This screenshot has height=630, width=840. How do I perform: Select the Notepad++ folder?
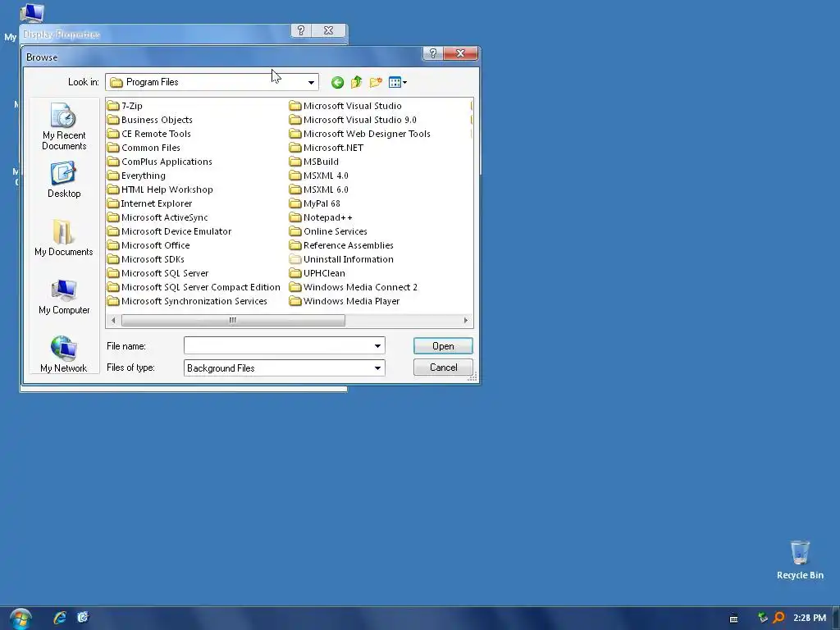(x=321, y=217)
